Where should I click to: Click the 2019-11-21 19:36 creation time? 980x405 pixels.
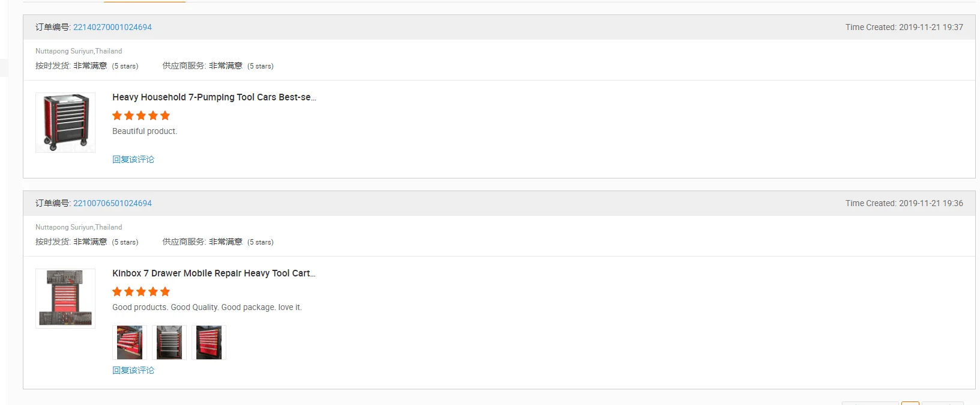point(931,203)
